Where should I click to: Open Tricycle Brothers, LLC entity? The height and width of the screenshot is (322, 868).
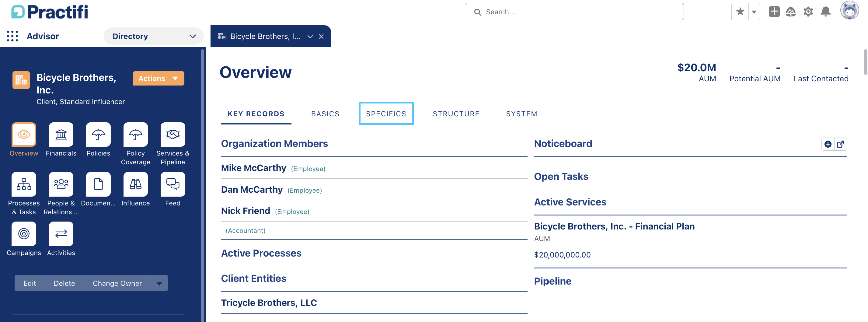(269, 303)
